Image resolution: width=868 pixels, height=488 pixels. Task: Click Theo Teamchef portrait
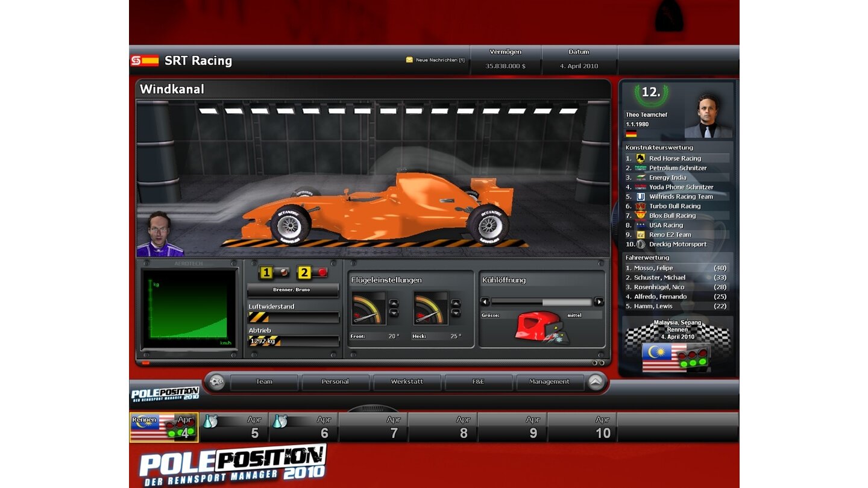coord(708,115)
